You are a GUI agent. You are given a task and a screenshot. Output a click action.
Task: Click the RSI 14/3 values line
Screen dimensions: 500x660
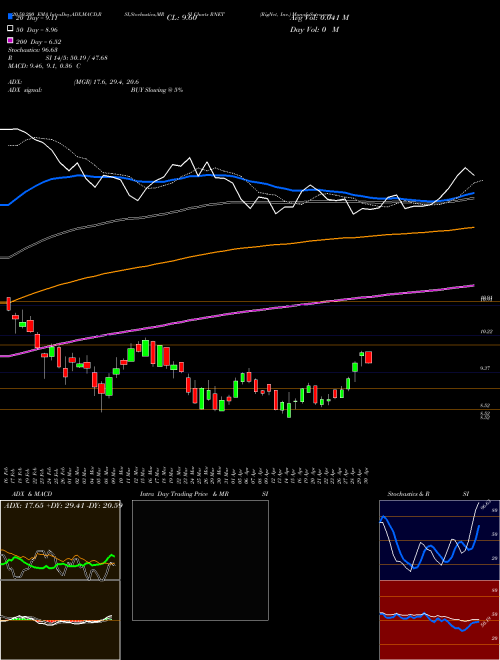tap(58, 58)
